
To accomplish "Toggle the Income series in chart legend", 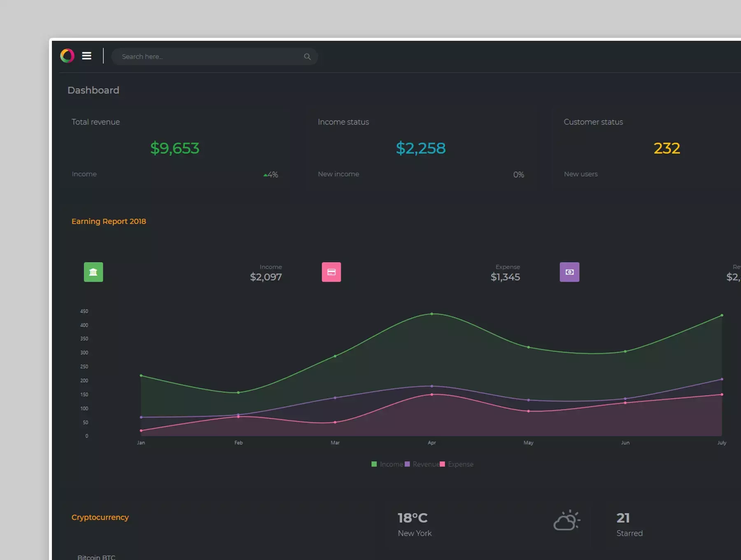I will tap(387, 464).
